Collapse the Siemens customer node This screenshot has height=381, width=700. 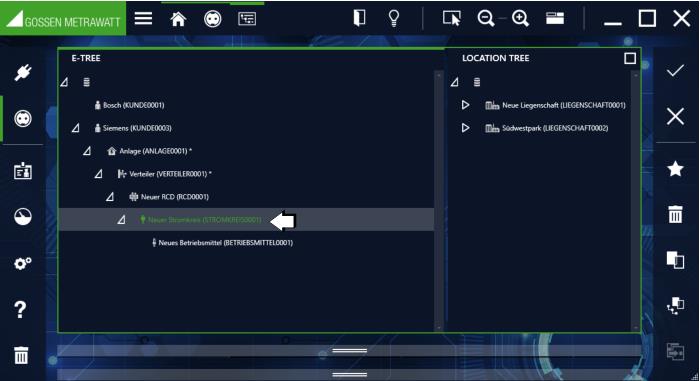tap(75, 128)
